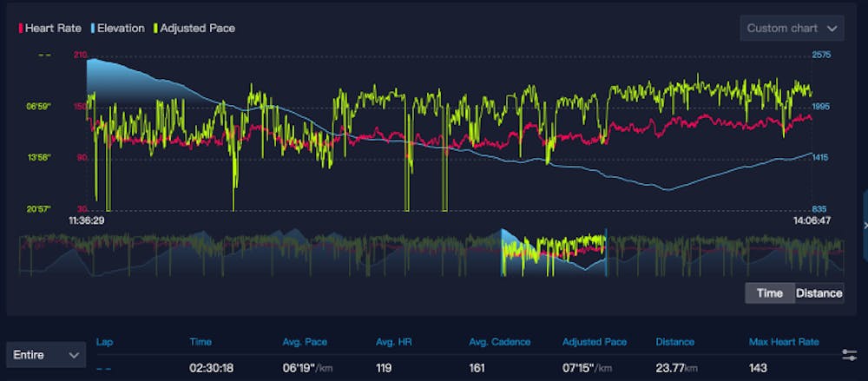Image resolution: width=868 pixels, height=381 pixels.
Task: Click the right handle of overview range
Action: 605,253
